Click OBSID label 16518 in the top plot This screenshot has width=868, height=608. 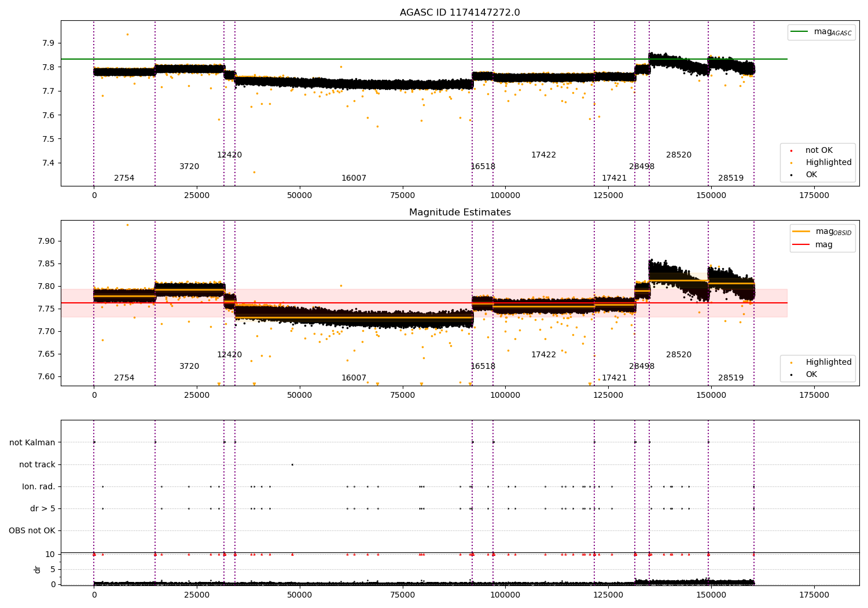pos(483,167)
